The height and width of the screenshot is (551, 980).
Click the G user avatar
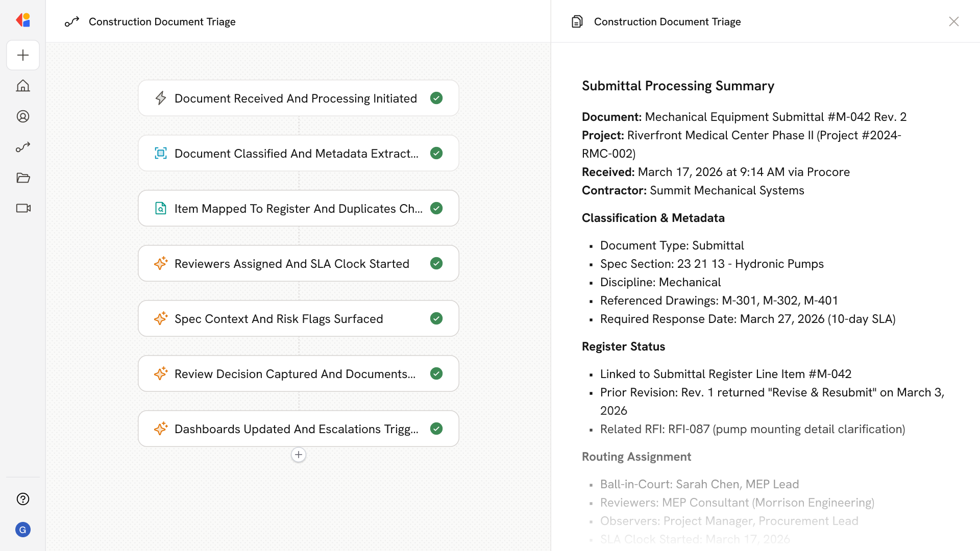[x=23, y=530]
